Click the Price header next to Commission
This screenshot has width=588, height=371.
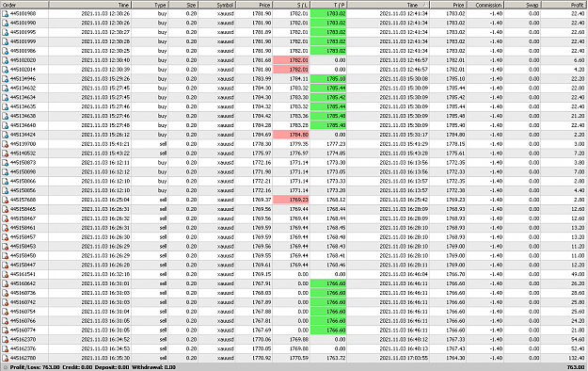(448, 5)
